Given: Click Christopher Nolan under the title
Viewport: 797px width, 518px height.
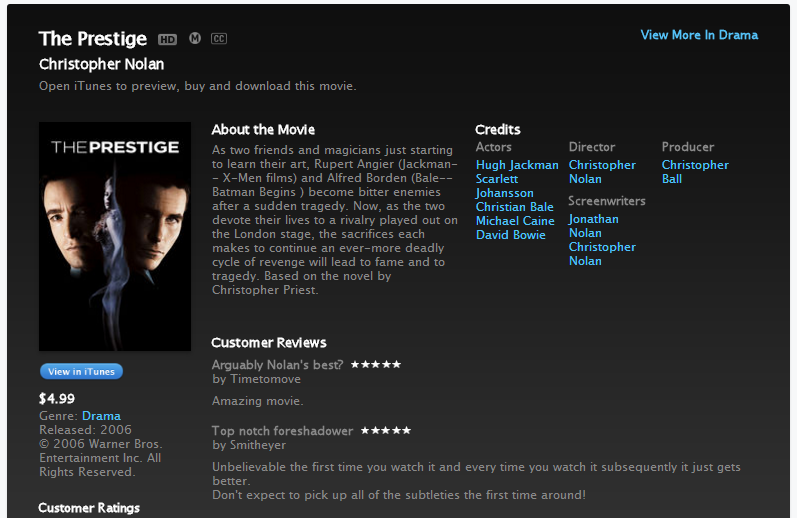Looking at the screenshot, I should (102, 65).
